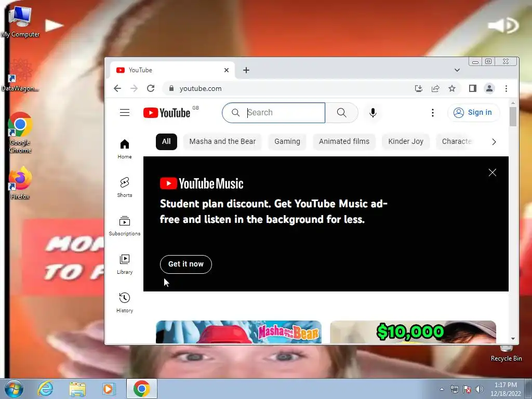Viewport: 532px width, 399px height.
Task: Open a new Chrome tab
Action: point(246,70)
